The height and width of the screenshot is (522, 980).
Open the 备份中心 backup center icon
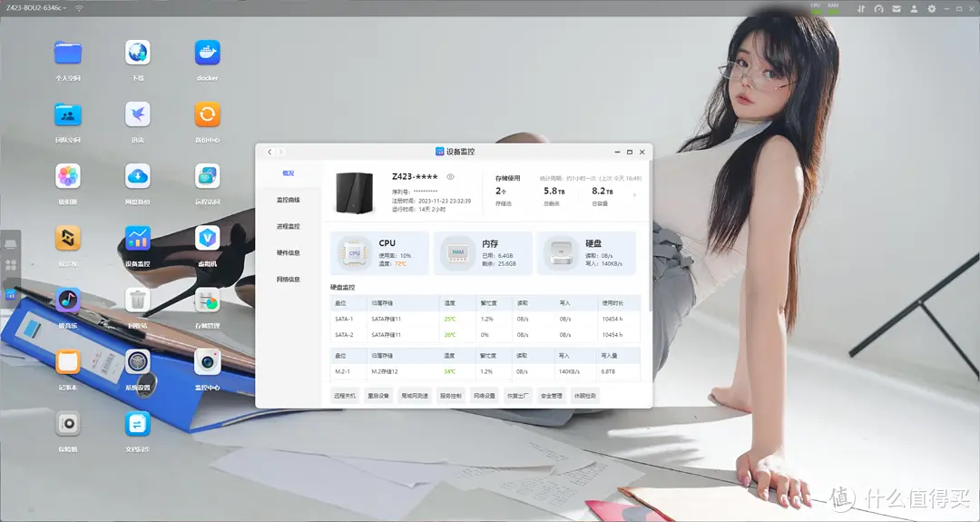(207, 115)
